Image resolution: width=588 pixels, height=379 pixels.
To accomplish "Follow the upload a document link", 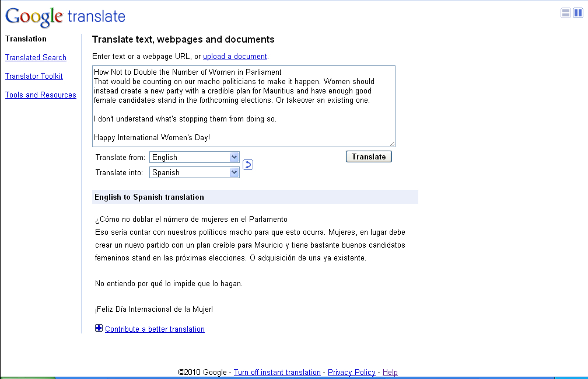I will tap(235, 56).
